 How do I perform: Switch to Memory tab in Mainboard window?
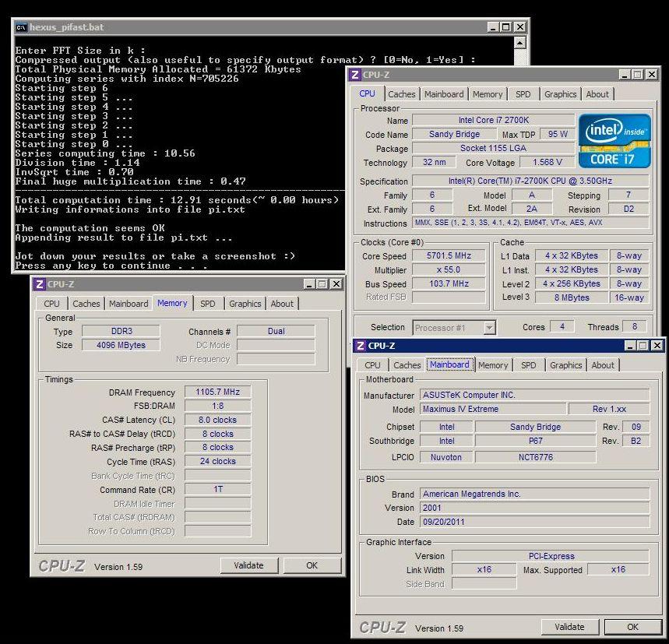[x=493, y=365]
